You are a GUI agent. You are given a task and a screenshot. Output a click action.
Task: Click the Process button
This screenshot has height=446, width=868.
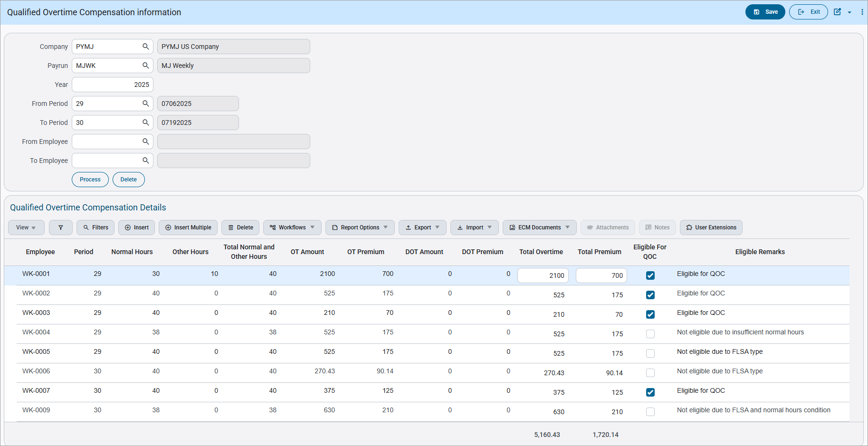(90, 180)
